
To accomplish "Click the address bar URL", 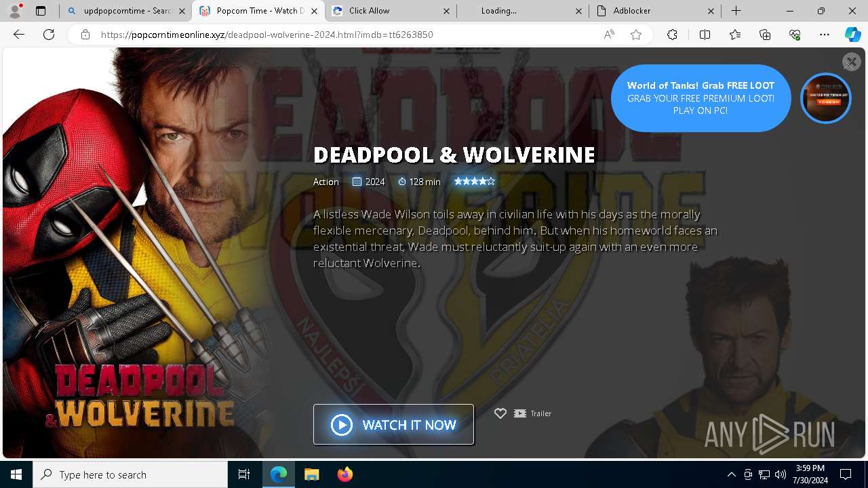I will [x=267, y=35].
